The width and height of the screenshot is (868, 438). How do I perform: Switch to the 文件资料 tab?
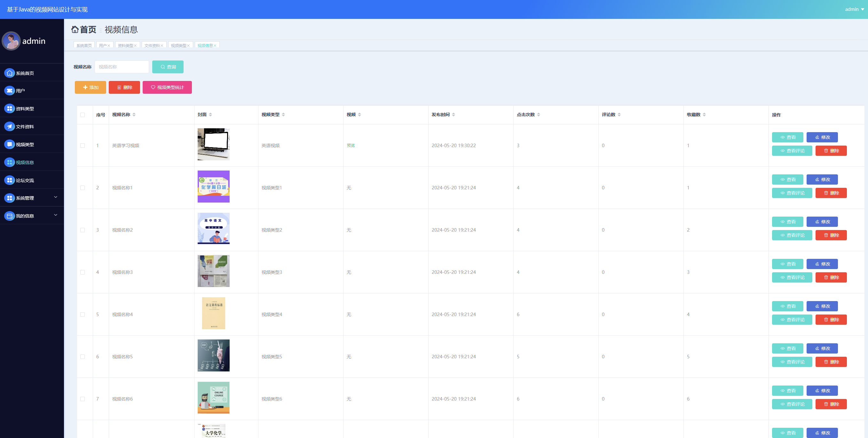coord(152,45)
